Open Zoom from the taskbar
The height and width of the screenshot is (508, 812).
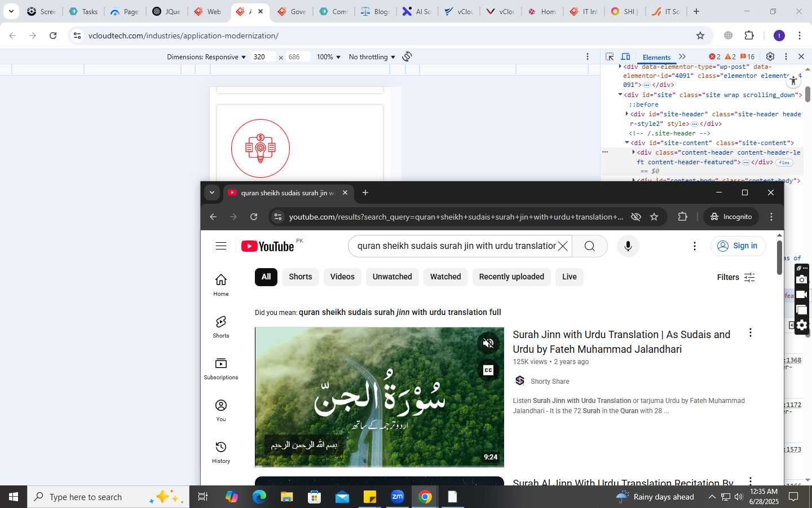pos(398,497)
